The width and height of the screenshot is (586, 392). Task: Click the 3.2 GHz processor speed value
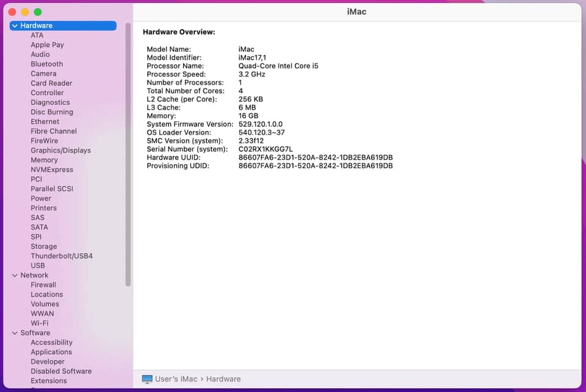[x=252, y=74]
